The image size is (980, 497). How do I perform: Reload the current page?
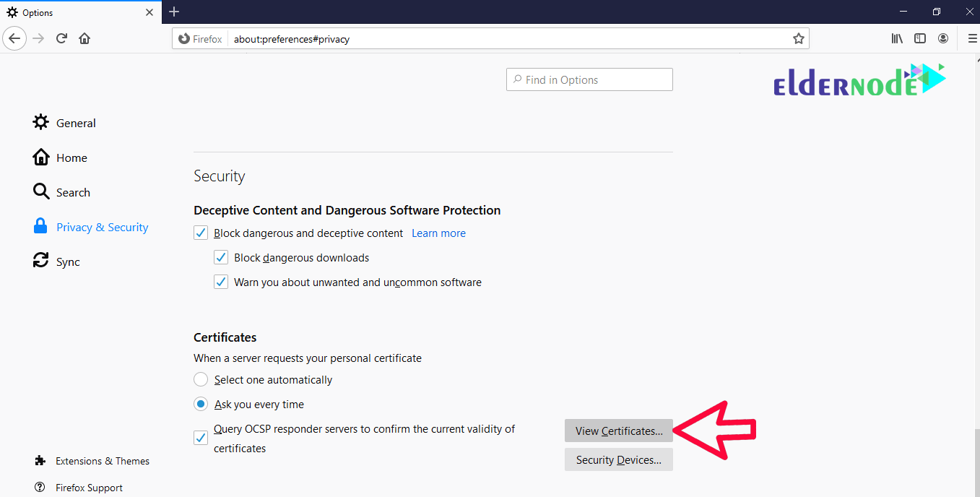[x=61, y=38]
